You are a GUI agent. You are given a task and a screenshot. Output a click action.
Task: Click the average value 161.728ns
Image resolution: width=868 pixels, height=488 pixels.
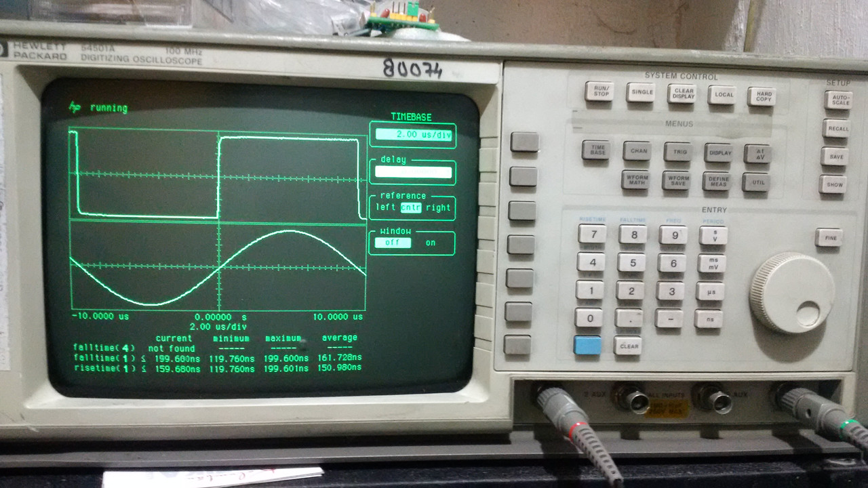click(341, 357)
